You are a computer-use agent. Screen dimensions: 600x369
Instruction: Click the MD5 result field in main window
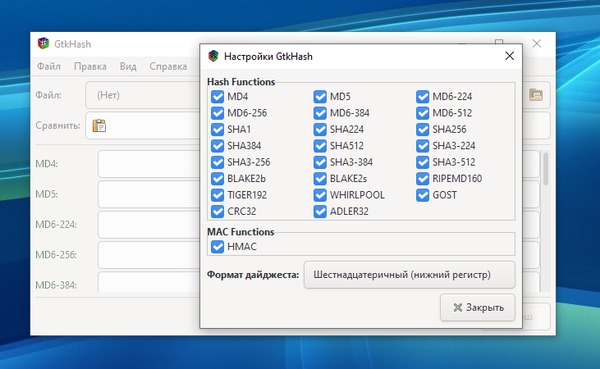coord(148,194)
